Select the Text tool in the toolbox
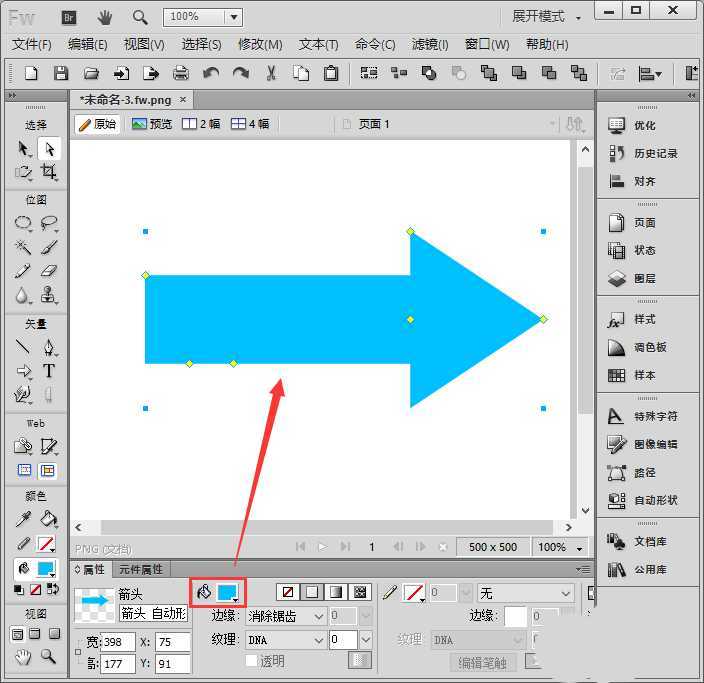This screenshot has height=683, width=704. tap(48, 371)
